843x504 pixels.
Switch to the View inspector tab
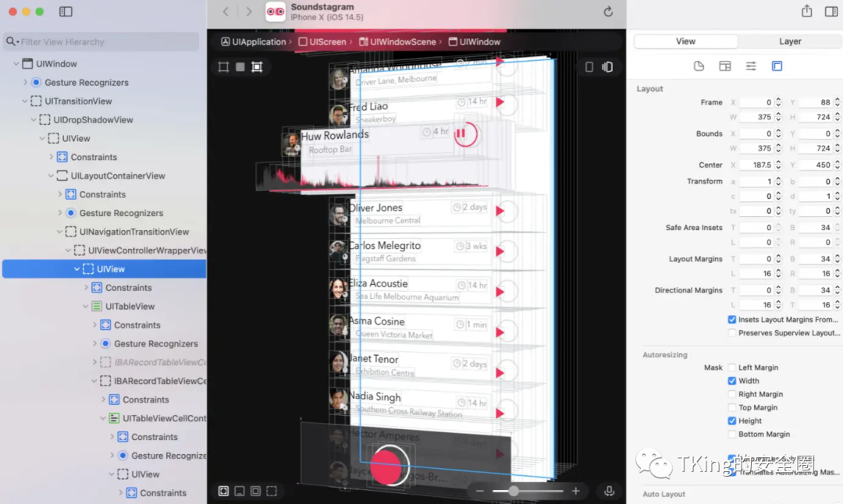(685, 41)
